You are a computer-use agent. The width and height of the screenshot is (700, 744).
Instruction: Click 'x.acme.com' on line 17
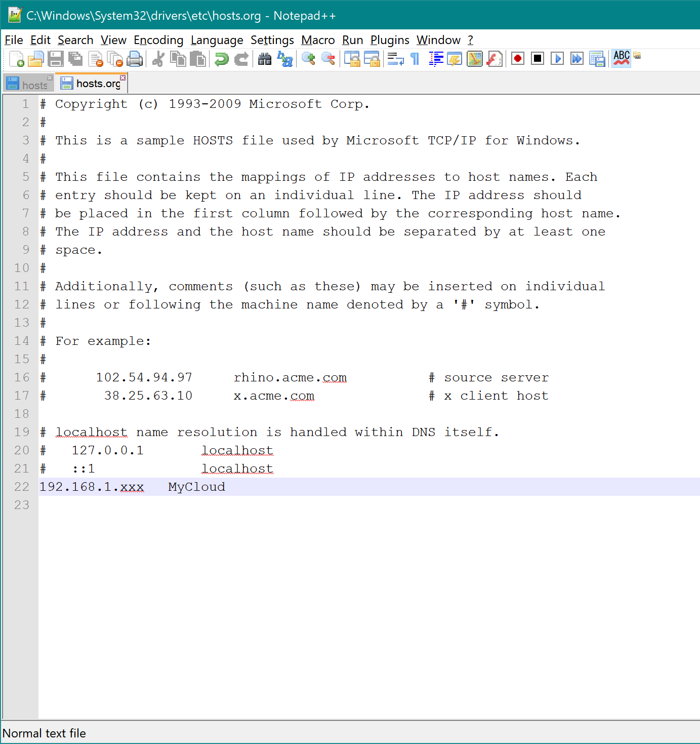[x=274, y=396]
